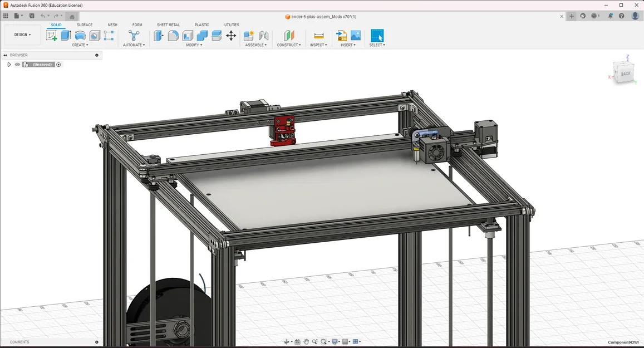Open a new design tab with plus
This screenshot has height=348, width=644.
click(x=571, y=16)
